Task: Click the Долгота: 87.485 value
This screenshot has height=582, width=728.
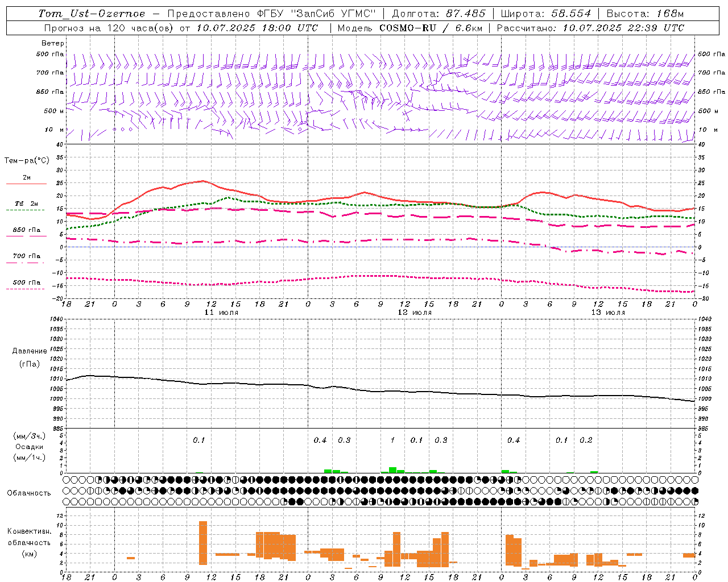Action: (x=439, y=14)
